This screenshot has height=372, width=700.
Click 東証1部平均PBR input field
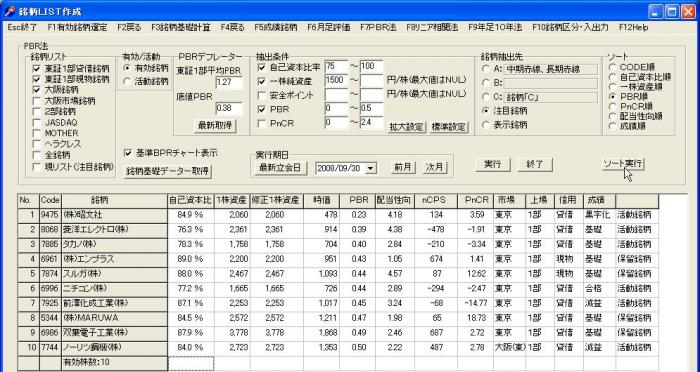tap(229, 82)
